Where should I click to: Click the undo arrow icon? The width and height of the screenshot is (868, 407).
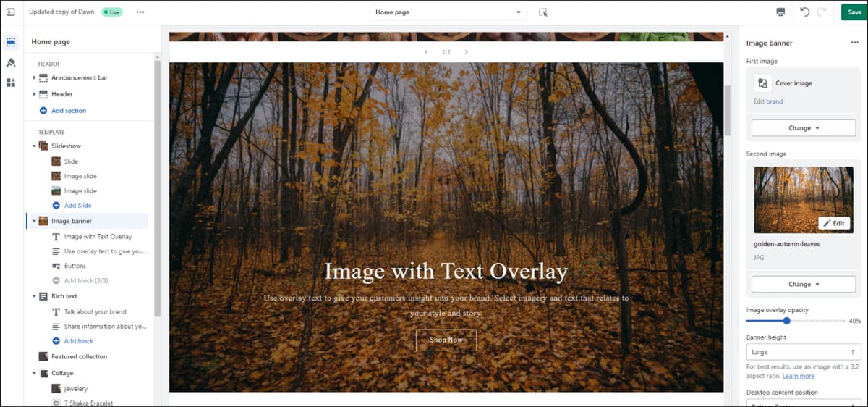click(805, 12)
